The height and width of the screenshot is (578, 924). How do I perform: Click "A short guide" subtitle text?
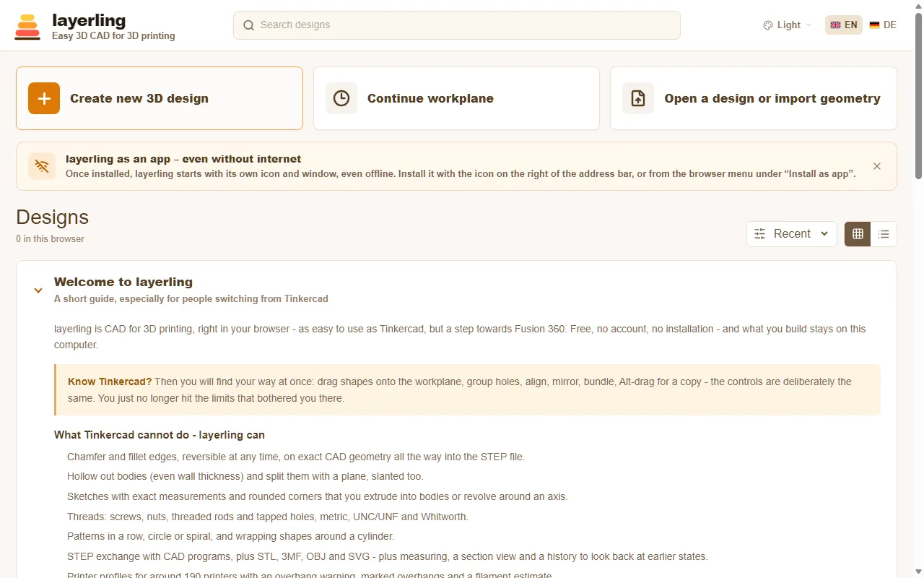pyautogui.click(x=191, y=298)
